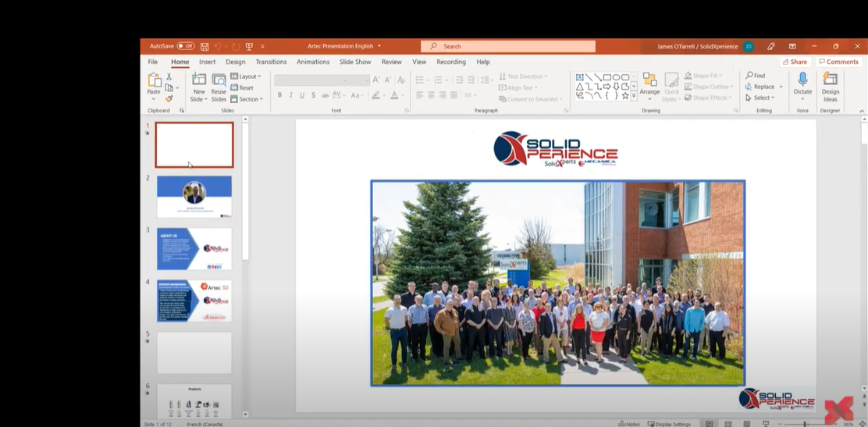Click the Save icon in title bar
868x427 pixels.
[x=205, y=47]
